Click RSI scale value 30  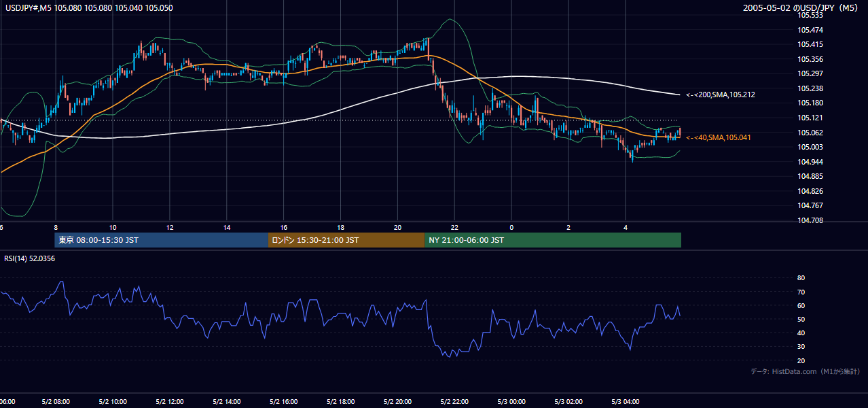click(801, 346)
